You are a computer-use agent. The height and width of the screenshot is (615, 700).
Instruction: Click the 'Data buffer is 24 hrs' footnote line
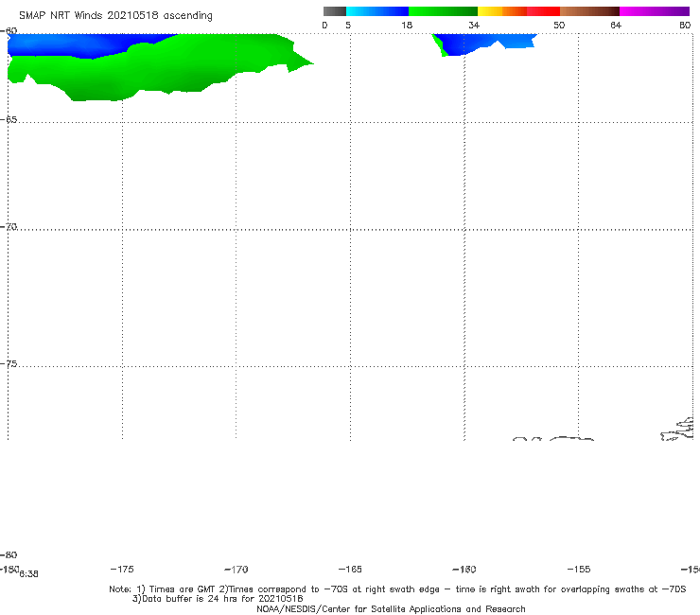[x=218, y=599]
